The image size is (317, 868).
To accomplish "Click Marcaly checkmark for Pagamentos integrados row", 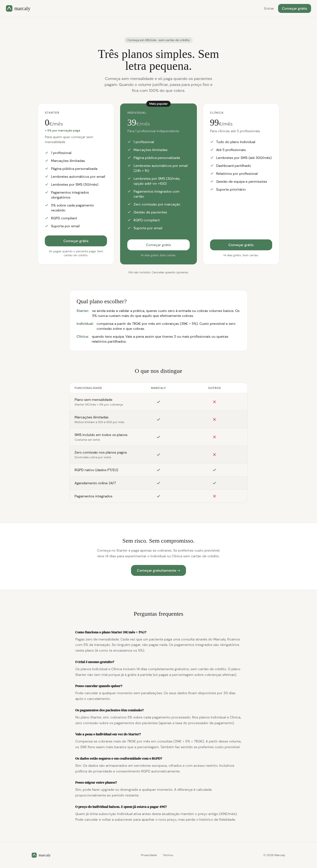I will click(x=158, y=496).
